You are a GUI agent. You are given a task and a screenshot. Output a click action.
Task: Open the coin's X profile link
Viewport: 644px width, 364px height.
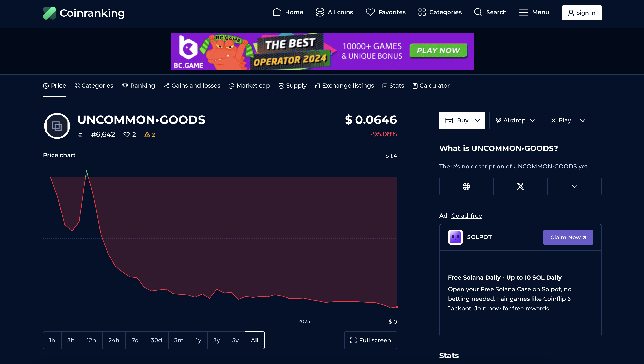(x=521, y=186)
